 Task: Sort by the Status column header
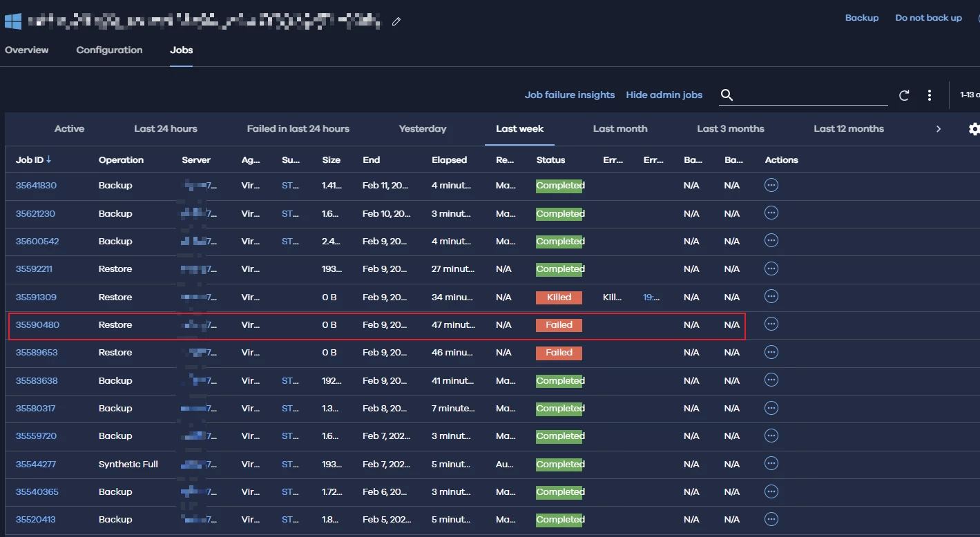pos(550,160)
